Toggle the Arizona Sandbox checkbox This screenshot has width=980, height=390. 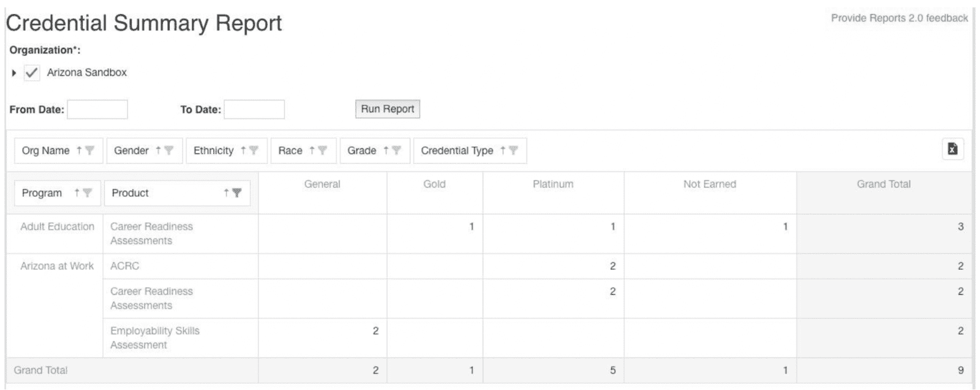[32, 73]
